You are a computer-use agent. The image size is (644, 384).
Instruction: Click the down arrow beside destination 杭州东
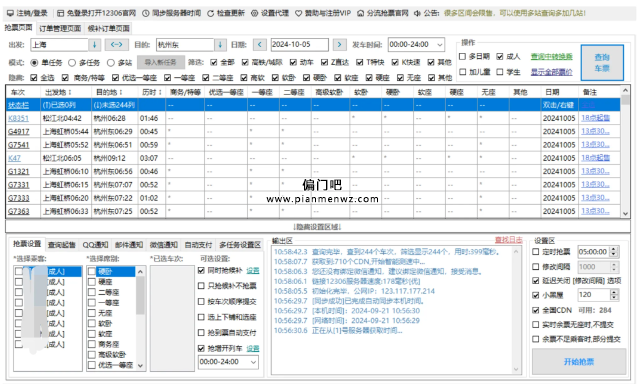[220, 44]
